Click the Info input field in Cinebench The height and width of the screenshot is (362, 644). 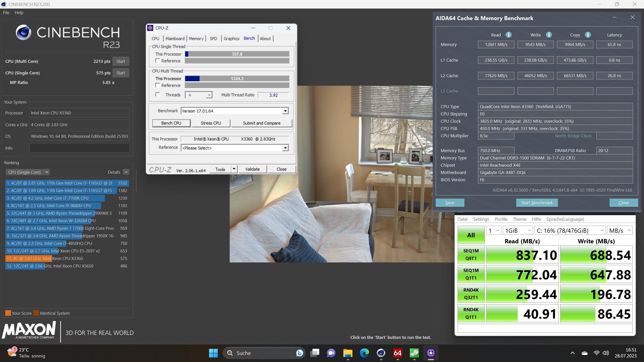(x=79, y=148)
